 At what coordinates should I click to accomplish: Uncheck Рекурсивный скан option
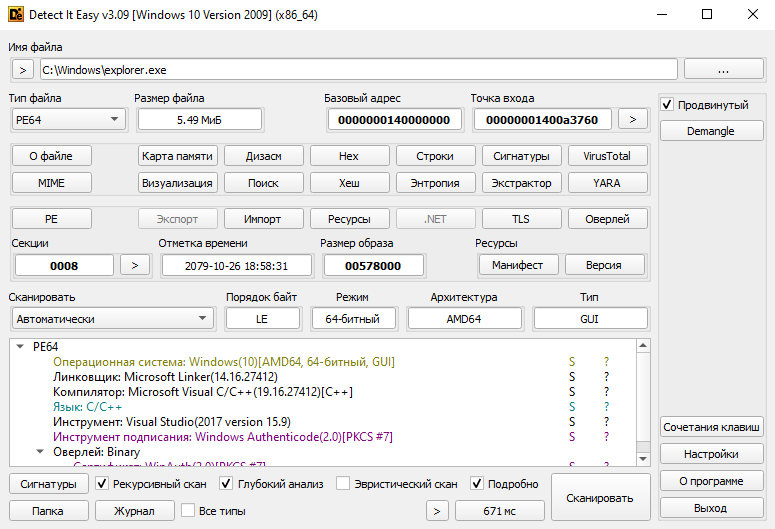click(103, 484)
